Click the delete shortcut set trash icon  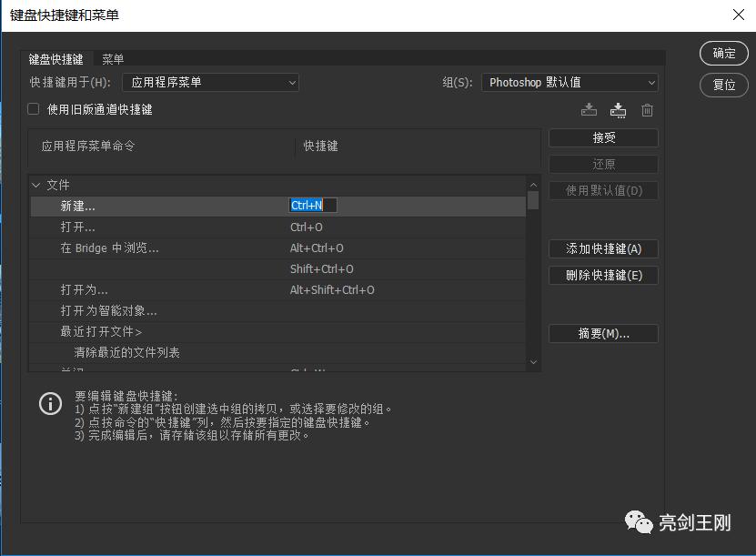tap(647, 109)
